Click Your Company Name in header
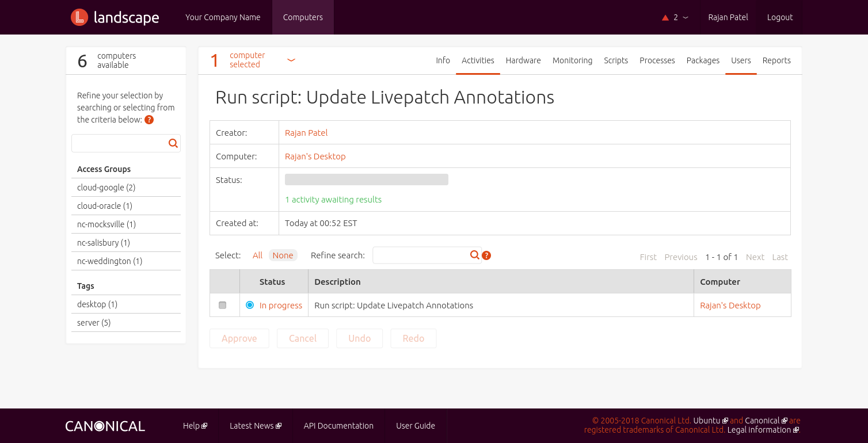Image resolution: width=868 pixels, height=443 pixels. click(223, 17)
